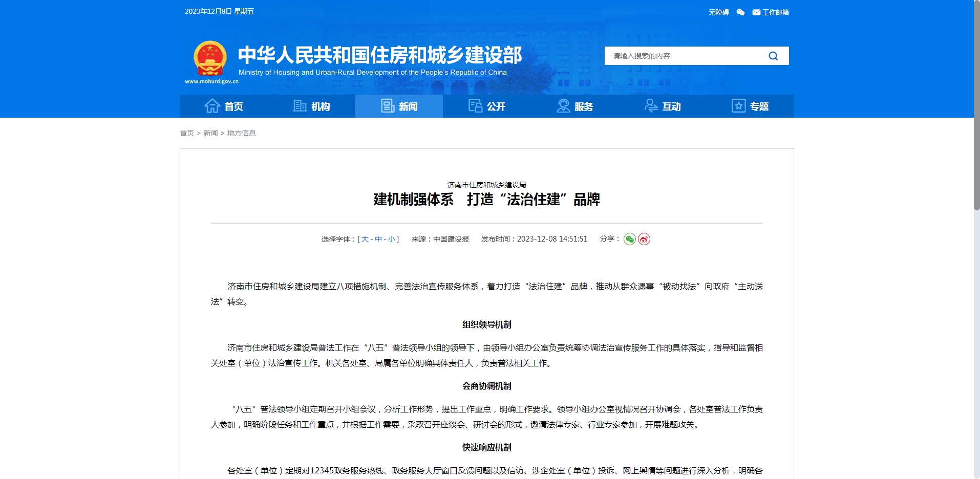Click the document icon beside 公开
This screenshot has width=980, height=479.
point(475,106)
